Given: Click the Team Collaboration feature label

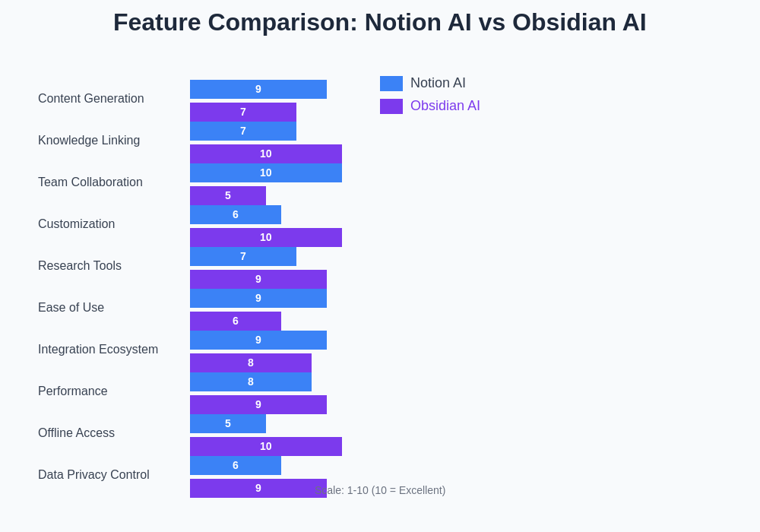Looking at the screenshot, I should pyautogui.click(x=90, y=182).
